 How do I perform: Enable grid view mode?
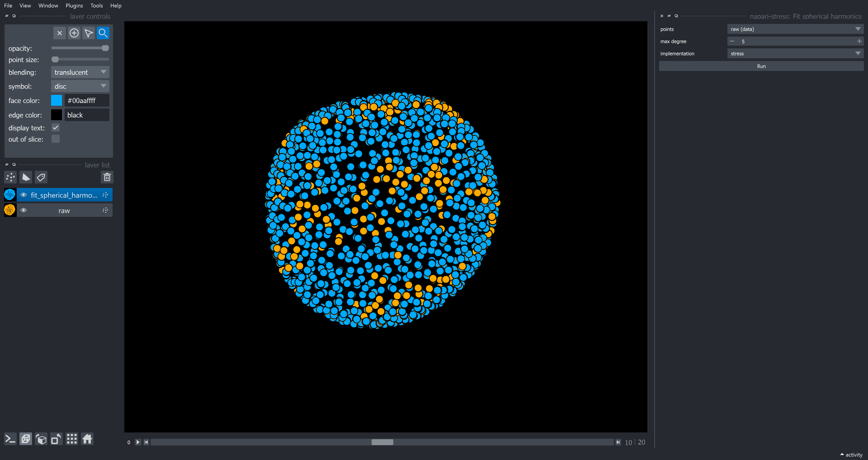[x=72, y=439]
